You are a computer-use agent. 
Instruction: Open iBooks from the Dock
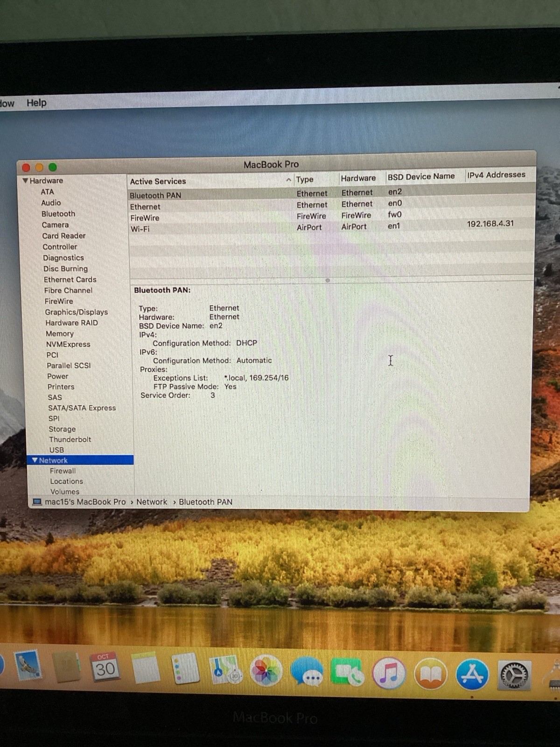[x=430, y=674]
